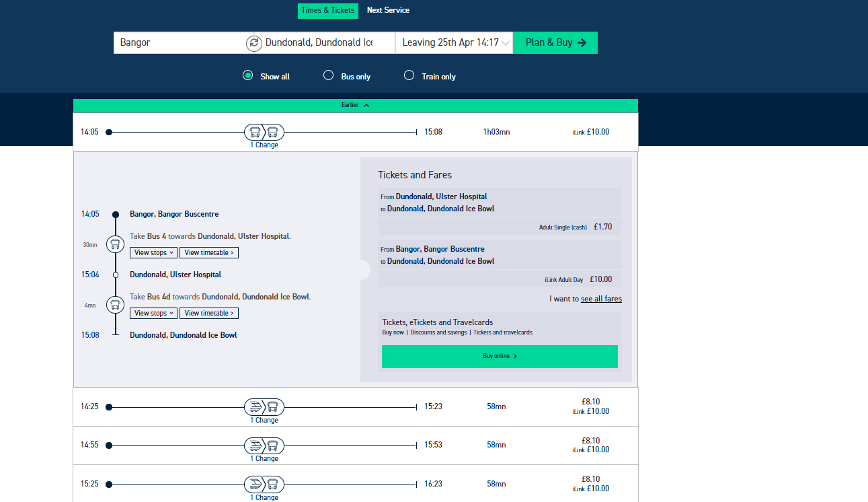
Task: Select the Bus only option
Action: pos(328,75)
